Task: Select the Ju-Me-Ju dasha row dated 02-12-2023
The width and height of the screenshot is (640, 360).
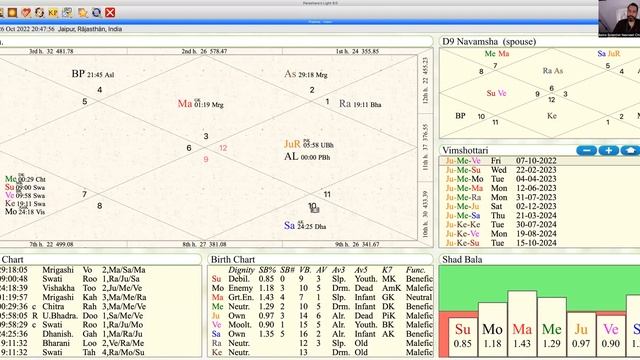Action: tap(540, 206)
